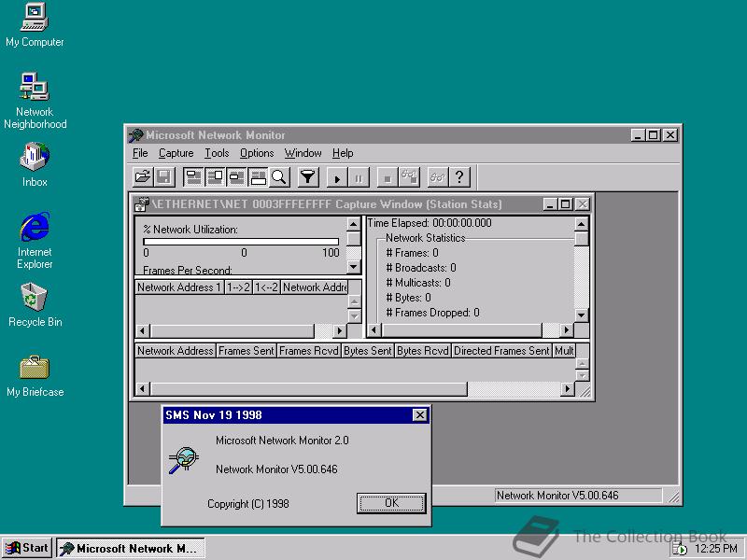Click the session pane left scroll arrow

click(x=143, y=330)
